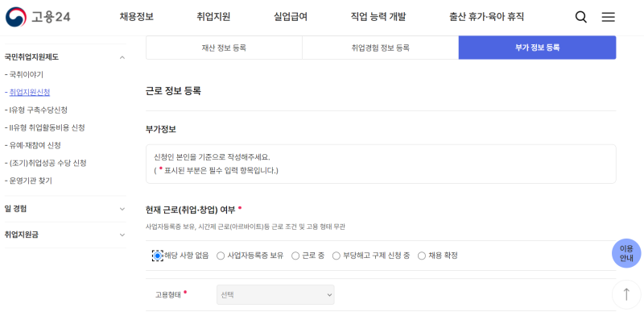This screenshot has width=644, height=312.
Task: Open the 이용안내 floating button
Action: coord(626,253)
